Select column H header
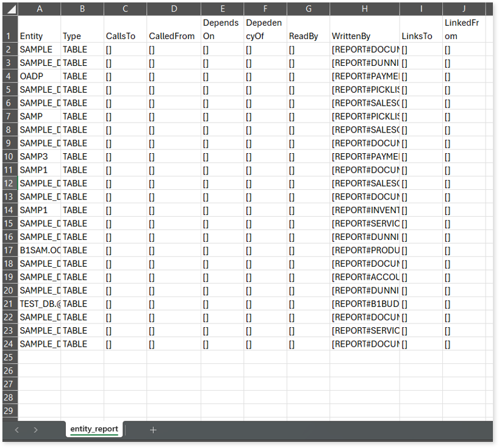The height and width of the screenshot is (448, 499). coord(365,9)
